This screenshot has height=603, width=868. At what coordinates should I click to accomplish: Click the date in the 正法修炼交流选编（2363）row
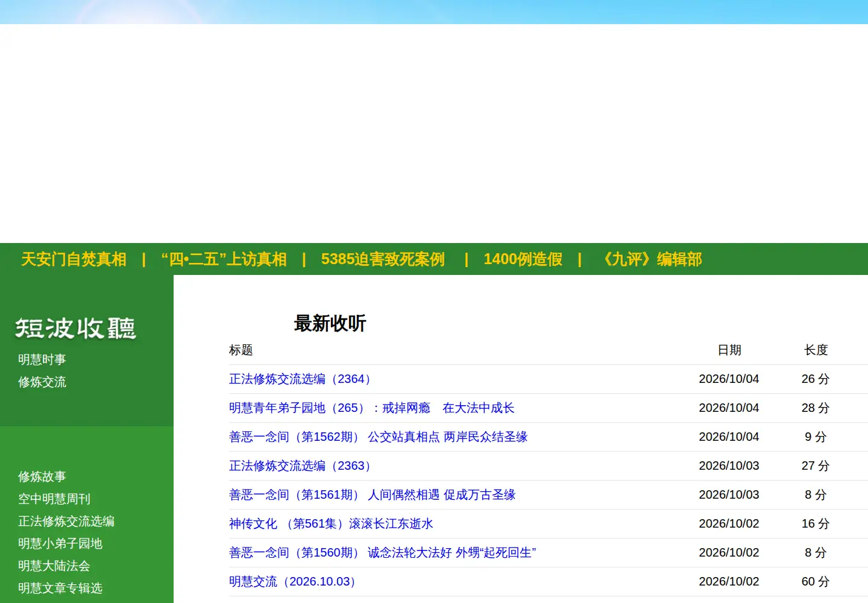point(729,466)
